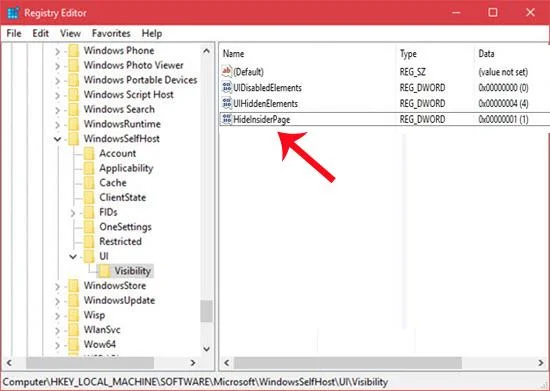The width and height of the screenshot is (550, 391).
Task: Click the Windows Script Host folder icon
Action: pos(74,95)
